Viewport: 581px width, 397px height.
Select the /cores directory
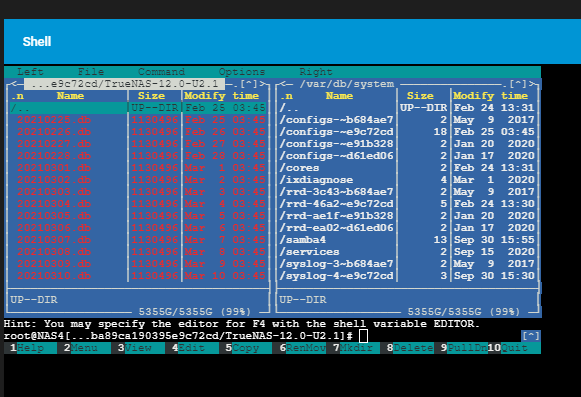pos(407,168)
